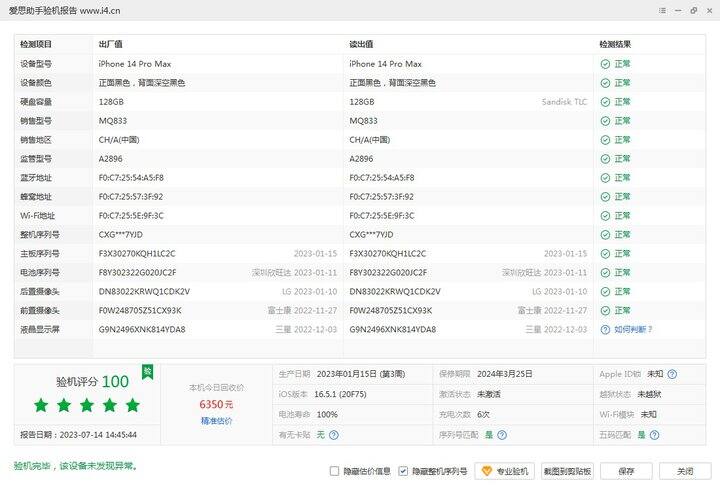The width and height of the screenshot is (720, 490).
Task: Click the 保存 button
Action: 626,471
